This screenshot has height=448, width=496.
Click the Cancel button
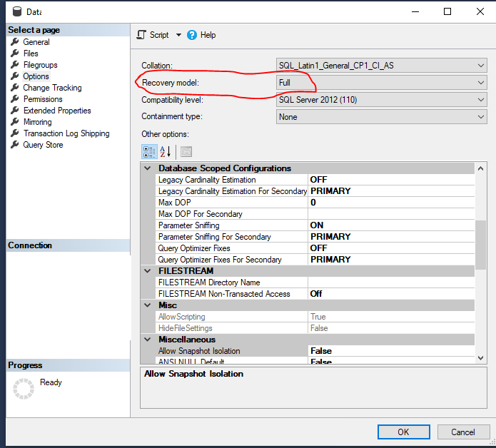coord(462,432)
